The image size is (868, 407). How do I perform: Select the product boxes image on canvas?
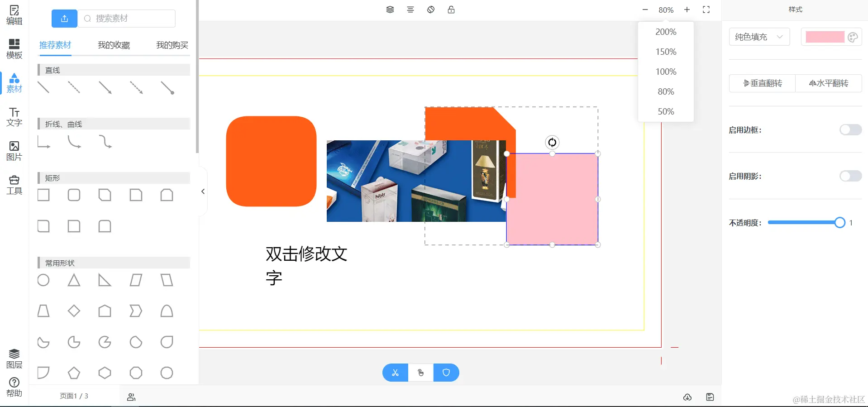(416, 181)
